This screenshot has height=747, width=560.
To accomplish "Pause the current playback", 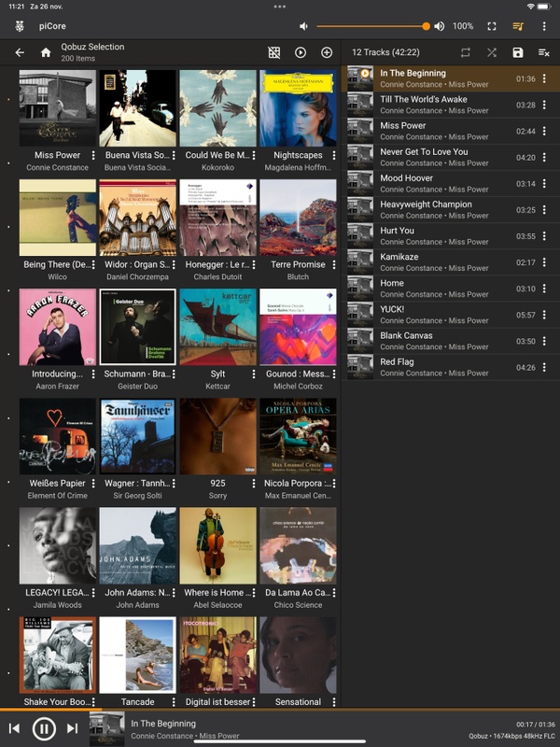I will pos(44,728).
